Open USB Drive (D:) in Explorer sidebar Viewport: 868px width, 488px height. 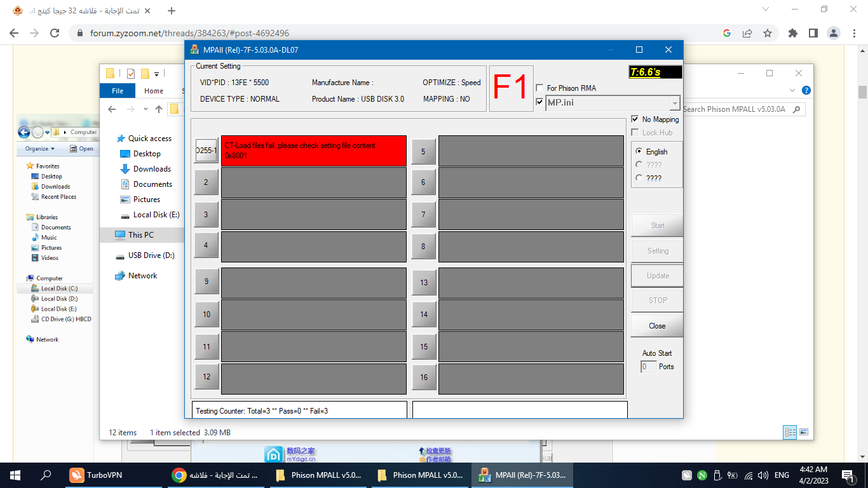tap(151, 255)
